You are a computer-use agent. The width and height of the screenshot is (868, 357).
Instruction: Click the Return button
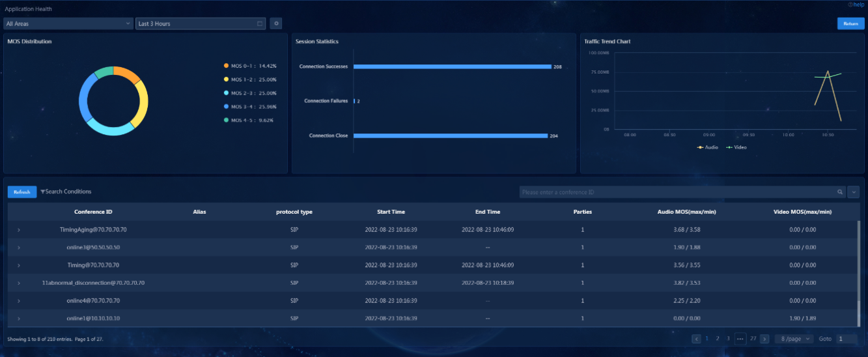point(850,23)
